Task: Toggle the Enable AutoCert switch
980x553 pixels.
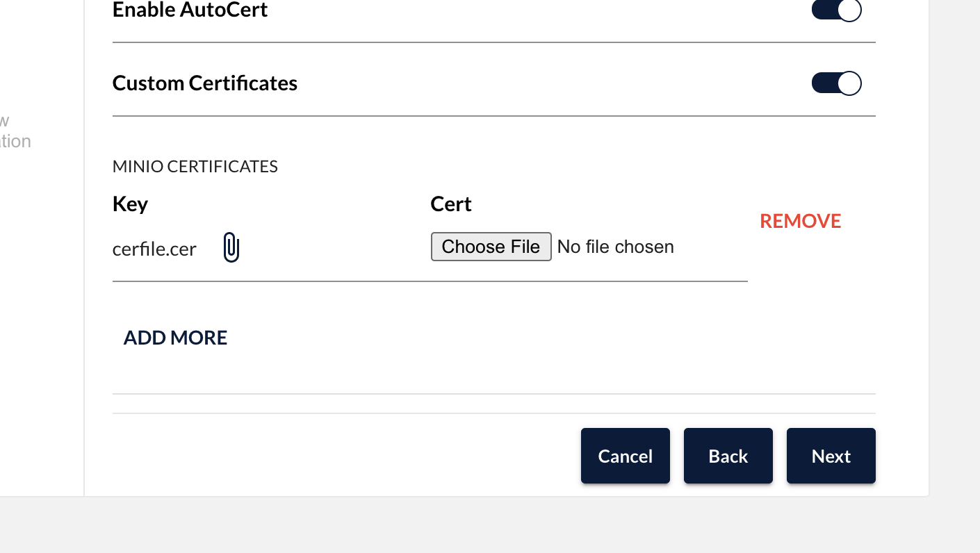Action: (836, 10)
